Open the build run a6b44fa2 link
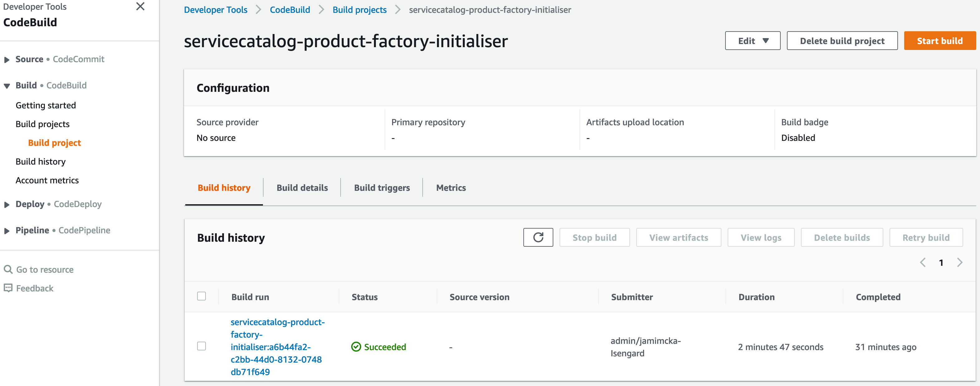The width and height of the screenshot is (980, 386). [x=277, y=347]
